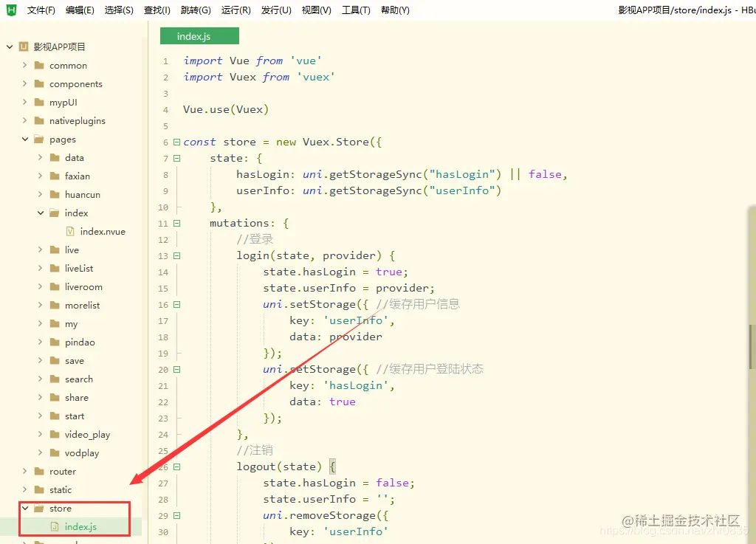Collapse the 影视APP项目 project root
The image size is (756, 544).
point(10,47)
